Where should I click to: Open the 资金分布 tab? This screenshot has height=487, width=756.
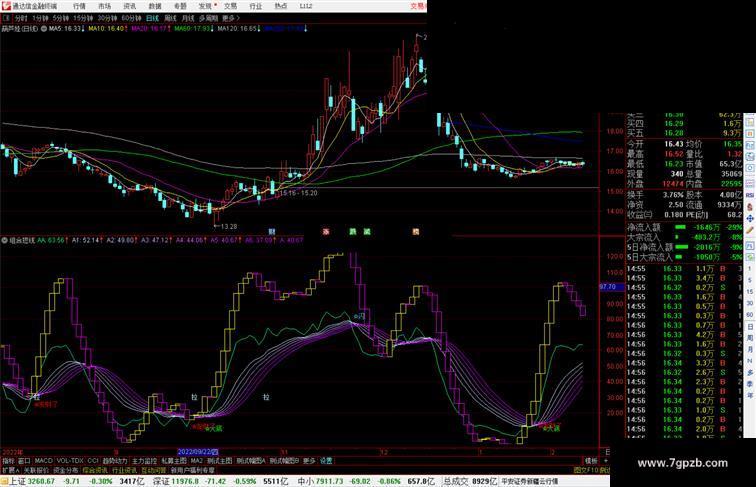66,470
